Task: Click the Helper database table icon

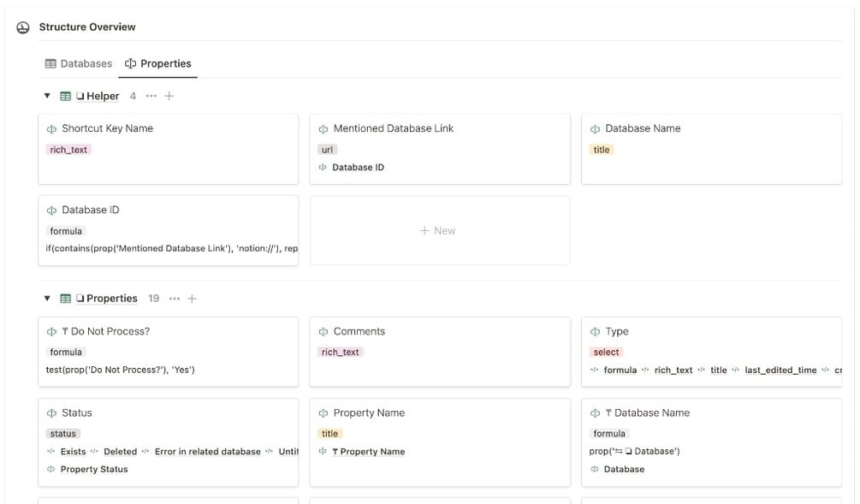Action: [65, 97]
